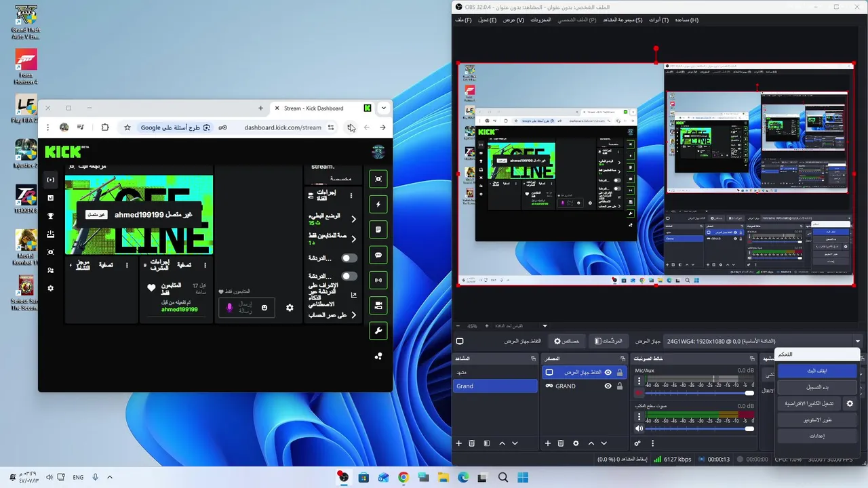Screen dimensions: 868x488
Task: Mute desktop audio speaker icon in OBS mixer
Action: tap(639, 428)
